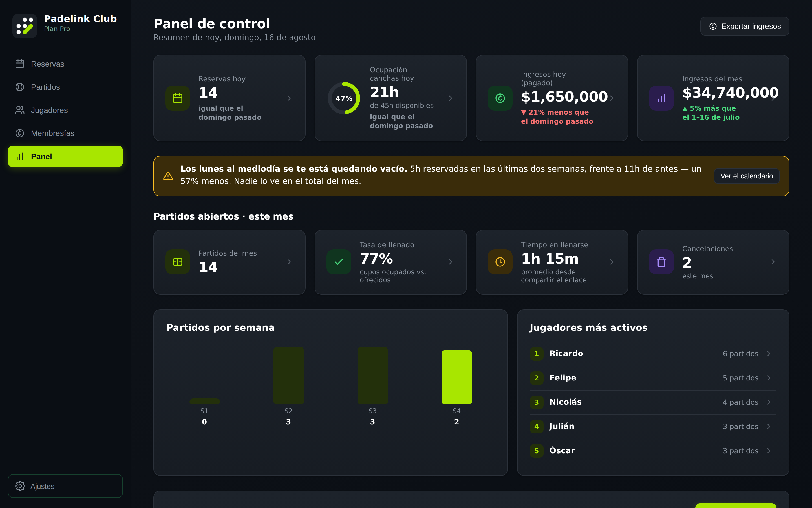Click the '6 partidos' count for Ricardo
The height and width of the screenshot is (508, 812).
[740, 354]
